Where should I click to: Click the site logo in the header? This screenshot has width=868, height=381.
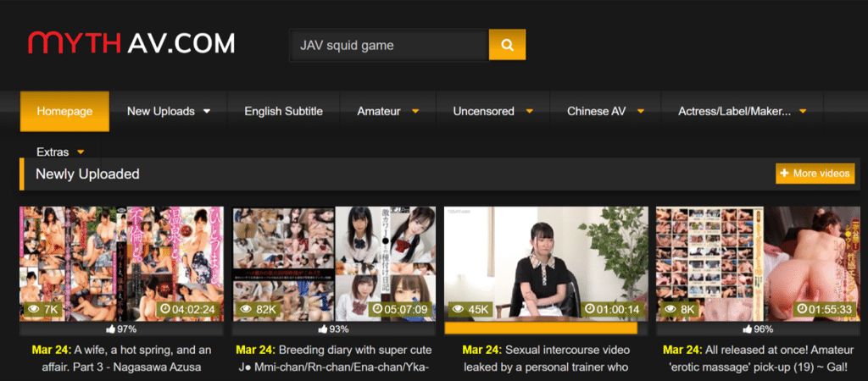click(131, 43)
